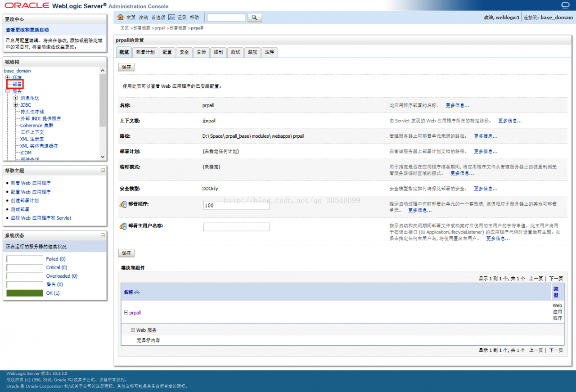Click the warning icon beside 部署顺序
Viewport: 576px width, 392px height.
coord(123,204)
